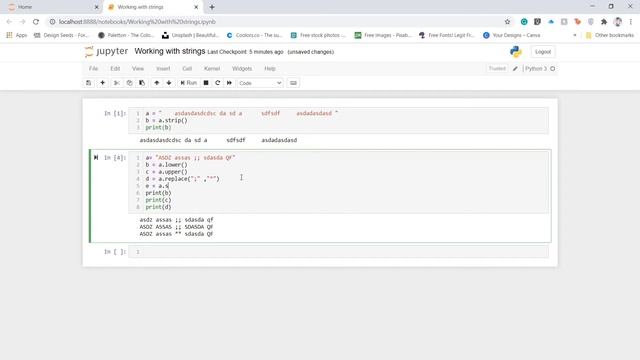Insert cell below with plus icon
Viewport: 640px width, 360px height.
coord(102,83)
